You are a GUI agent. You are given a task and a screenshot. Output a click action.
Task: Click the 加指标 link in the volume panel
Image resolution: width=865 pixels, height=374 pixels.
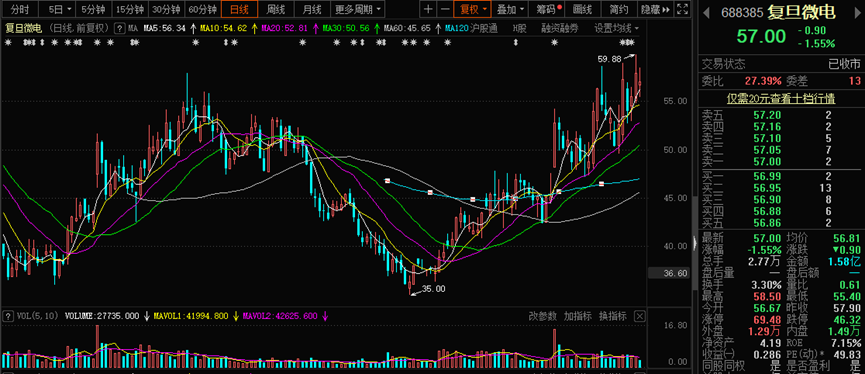(577, 316)
